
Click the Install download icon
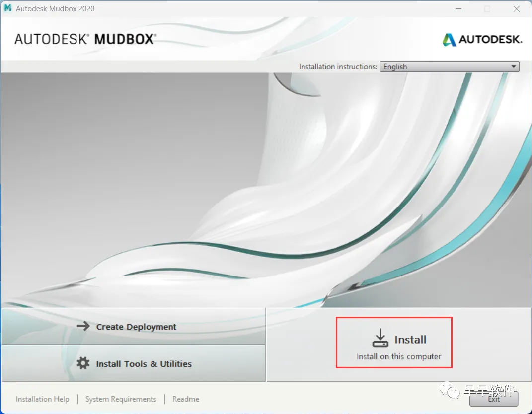380,338
